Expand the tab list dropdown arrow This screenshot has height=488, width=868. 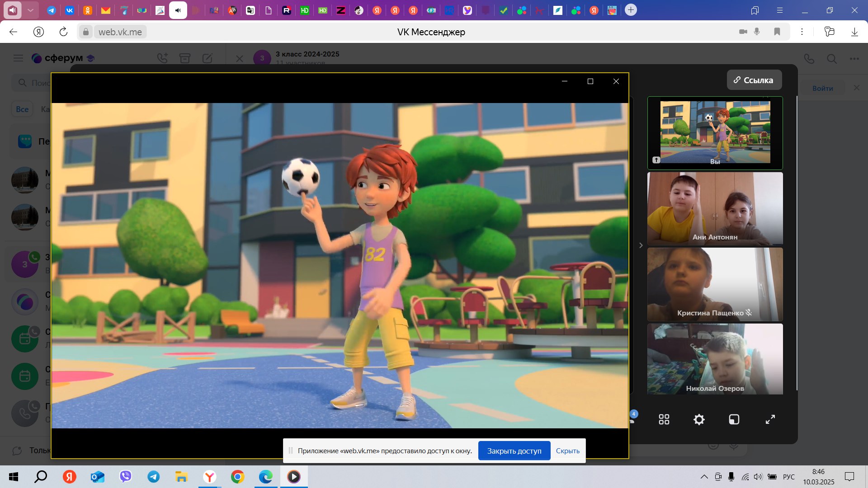tap(30, 10)
